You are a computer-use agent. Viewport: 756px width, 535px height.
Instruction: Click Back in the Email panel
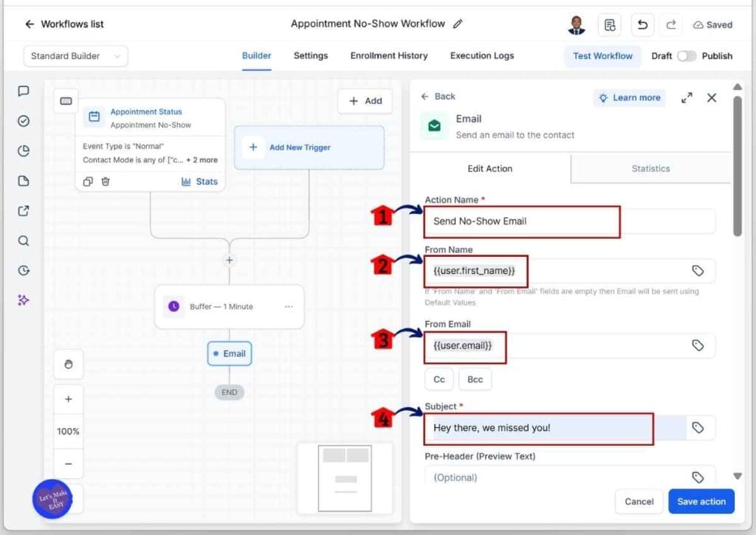tap(438, 97)
